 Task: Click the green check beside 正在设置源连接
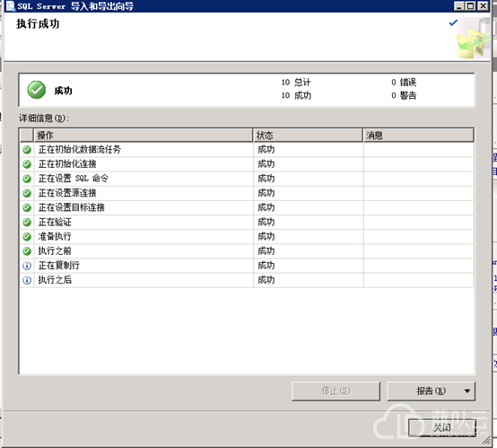pos(27,193)
